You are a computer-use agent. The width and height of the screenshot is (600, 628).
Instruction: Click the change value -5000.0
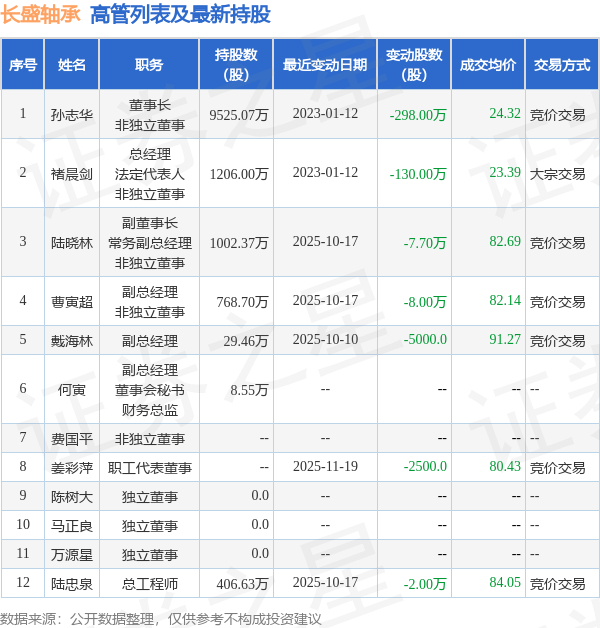[425, 339]
